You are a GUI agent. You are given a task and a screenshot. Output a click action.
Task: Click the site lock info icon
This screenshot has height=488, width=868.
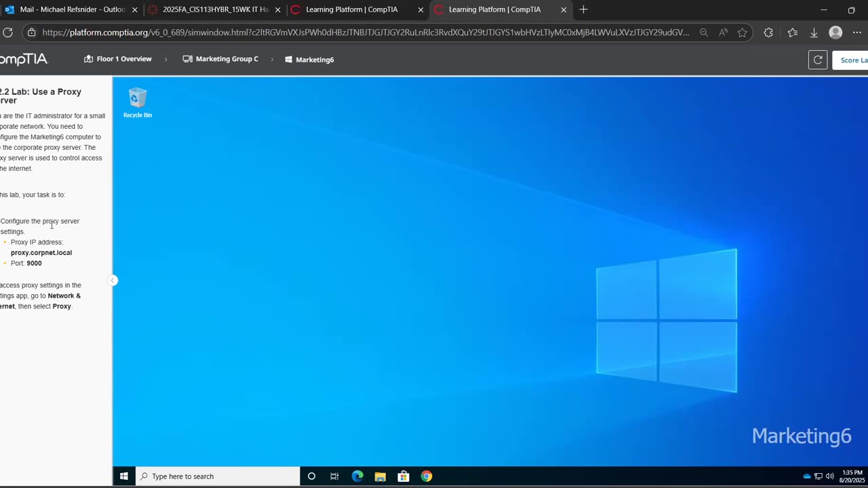click(31, 33)
